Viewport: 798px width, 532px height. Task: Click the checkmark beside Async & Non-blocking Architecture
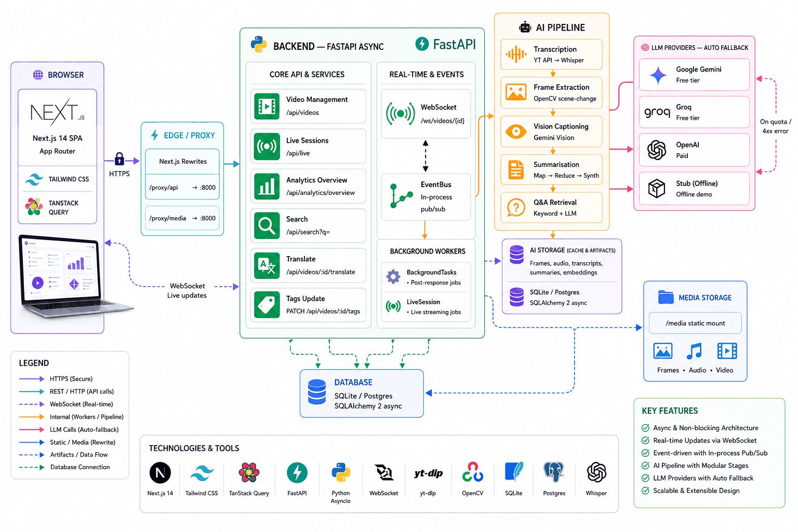pyautogui.click(x=645, y=428)
